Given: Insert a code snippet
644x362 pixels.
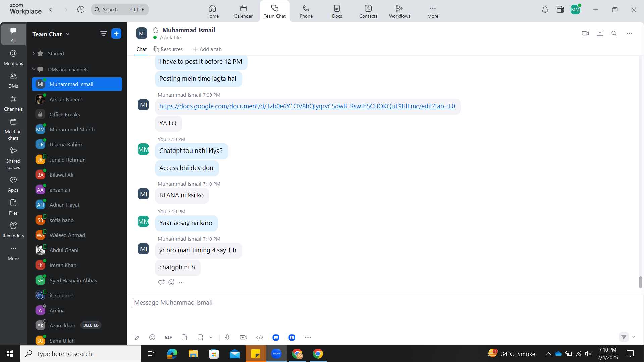Looking at the screenshot, I should (260, 337).
